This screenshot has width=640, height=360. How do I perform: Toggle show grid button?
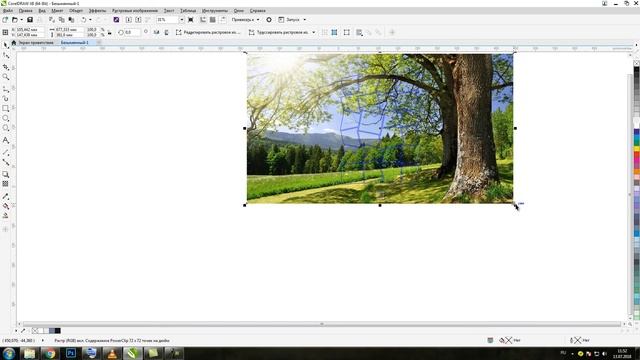(x=213, y=20)
